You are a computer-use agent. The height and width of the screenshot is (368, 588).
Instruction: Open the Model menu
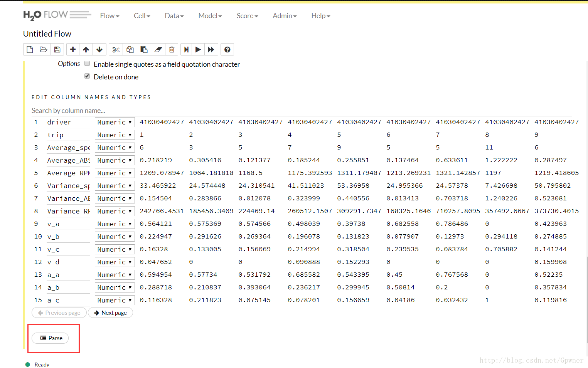[x=210, y=16]
